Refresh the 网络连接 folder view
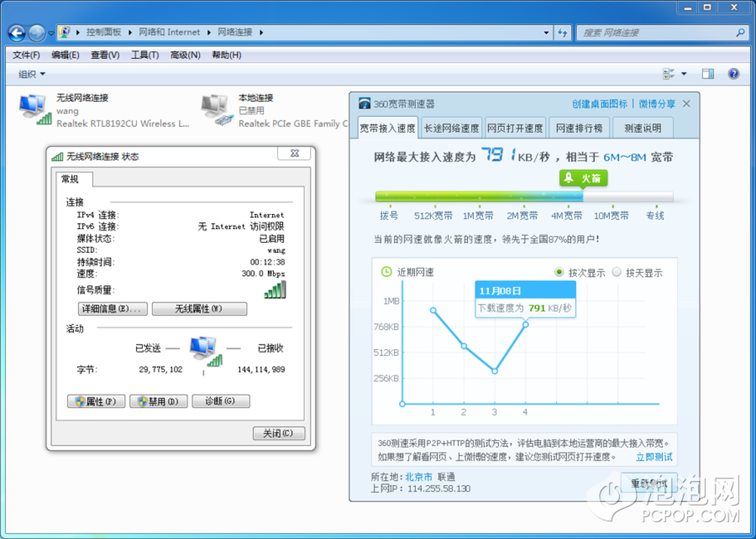 click(x=562, y=33)
